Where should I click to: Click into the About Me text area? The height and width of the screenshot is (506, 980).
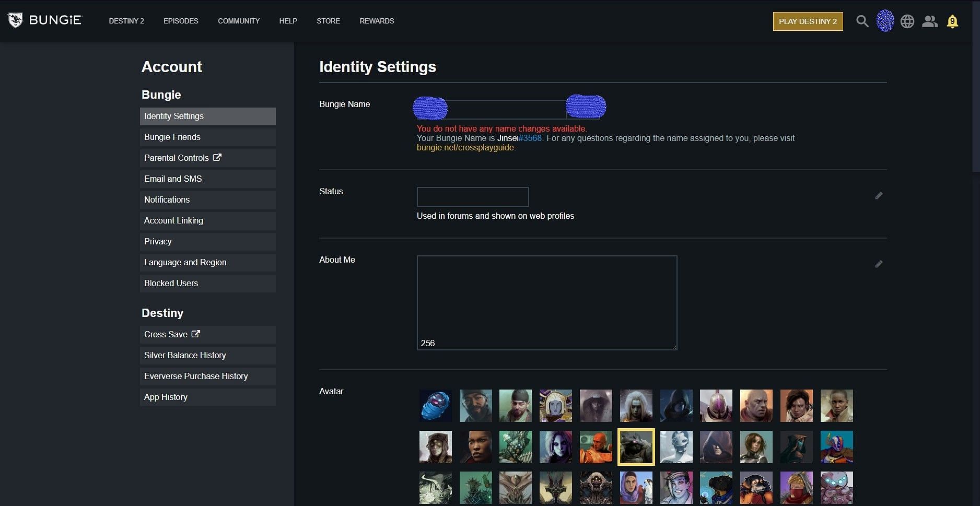tap(547, 303)
